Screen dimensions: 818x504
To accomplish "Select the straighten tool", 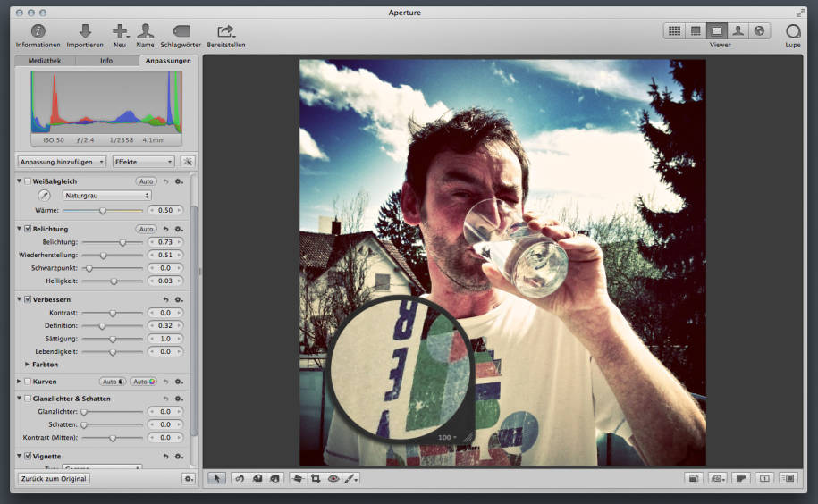I will point(298,478).
